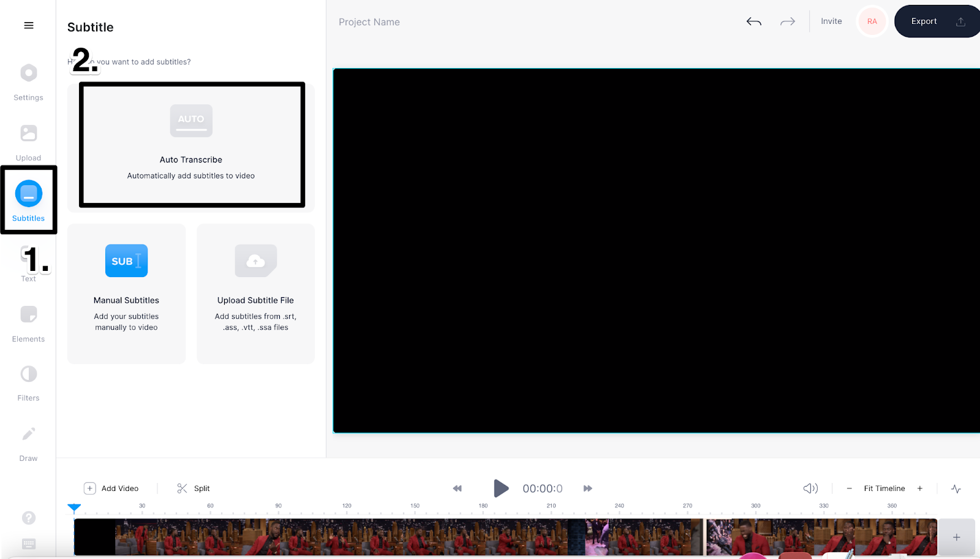
Task: Open the Elements sidebar panel
Action: [28, 324]
